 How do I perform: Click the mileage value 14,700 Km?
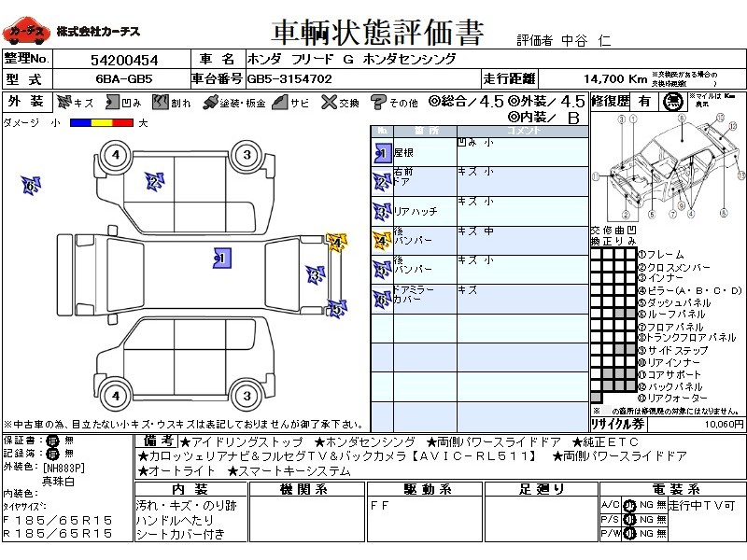[615, 78]
